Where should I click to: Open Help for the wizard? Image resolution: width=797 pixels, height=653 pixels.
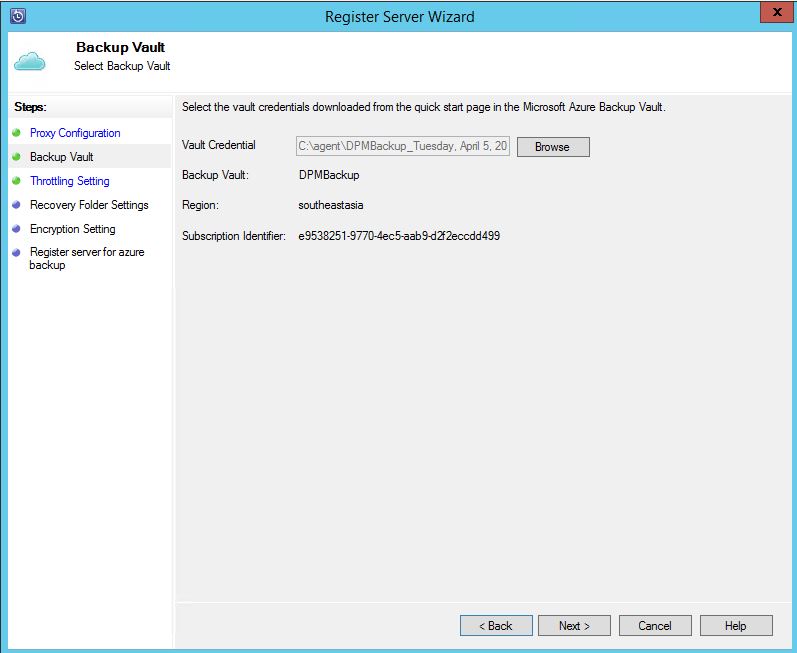tap(736, 626)
